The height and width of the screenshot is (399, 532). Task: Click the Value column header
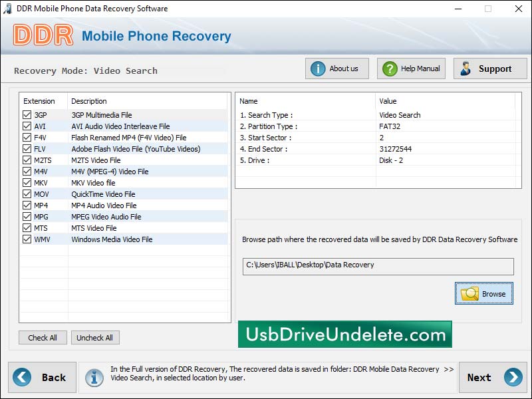tap(388, 101)
